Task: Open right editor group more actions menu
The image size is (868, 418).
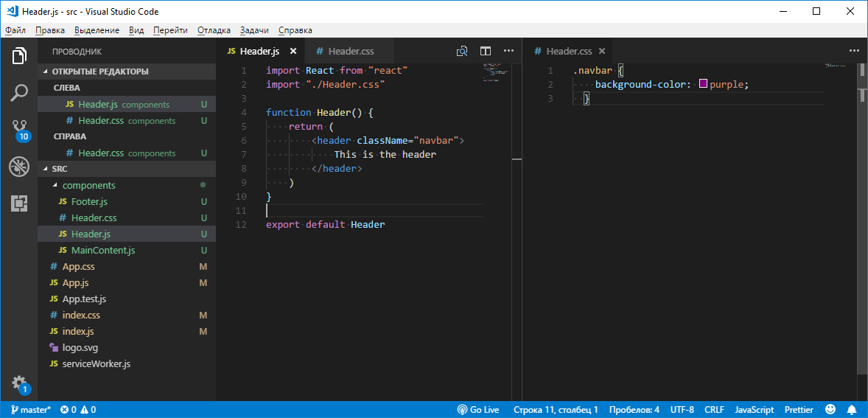Action: coord(855,51)
